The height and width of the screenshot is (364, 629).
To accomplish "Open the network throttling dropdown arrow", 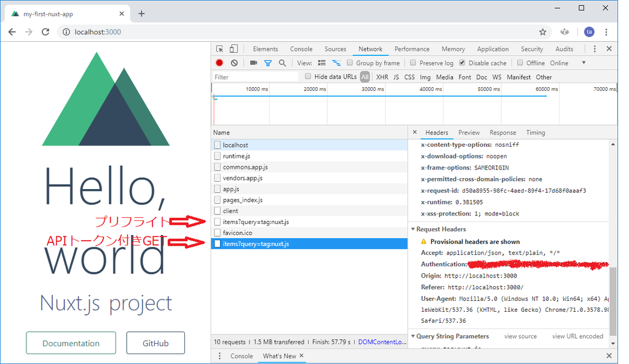I will pyautogui.click(x=584, y=63).
